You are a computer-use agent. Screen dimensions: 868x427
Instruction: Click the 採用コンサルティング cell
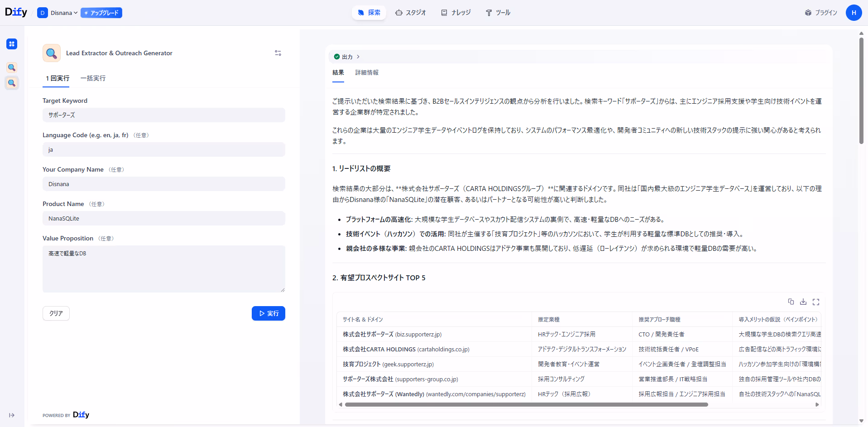582,379
